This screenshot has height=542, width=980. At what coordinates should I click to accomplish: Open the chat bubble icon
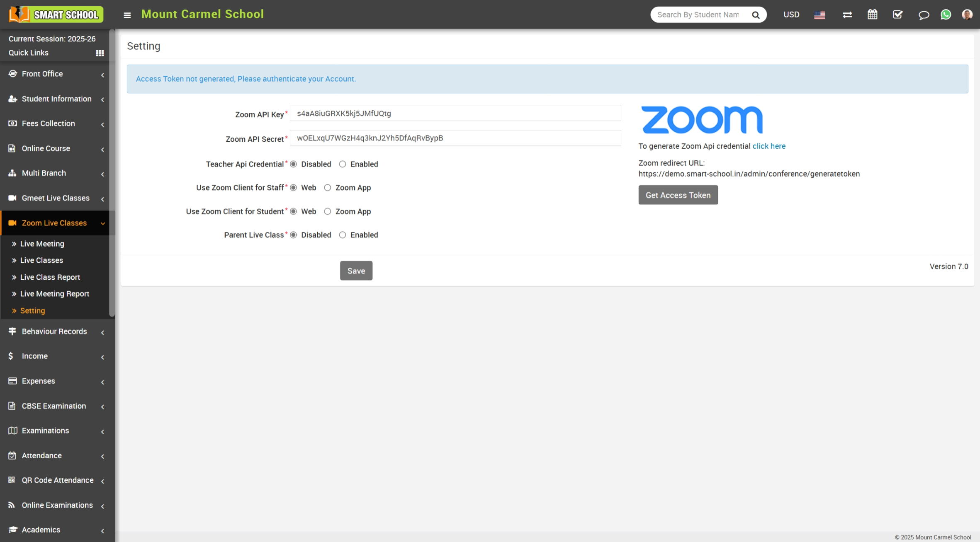(x=924, y=15)
